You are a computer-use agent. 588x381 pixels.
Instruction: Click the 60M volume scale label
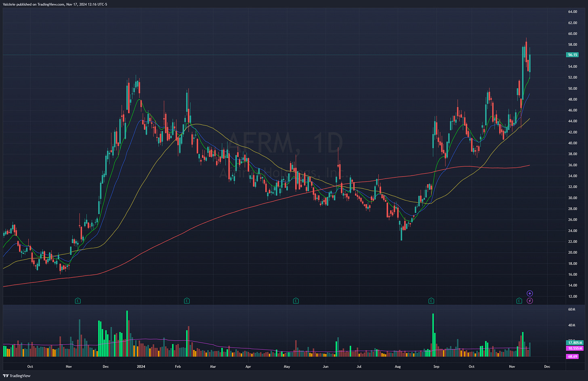click(x=571, y=309)
